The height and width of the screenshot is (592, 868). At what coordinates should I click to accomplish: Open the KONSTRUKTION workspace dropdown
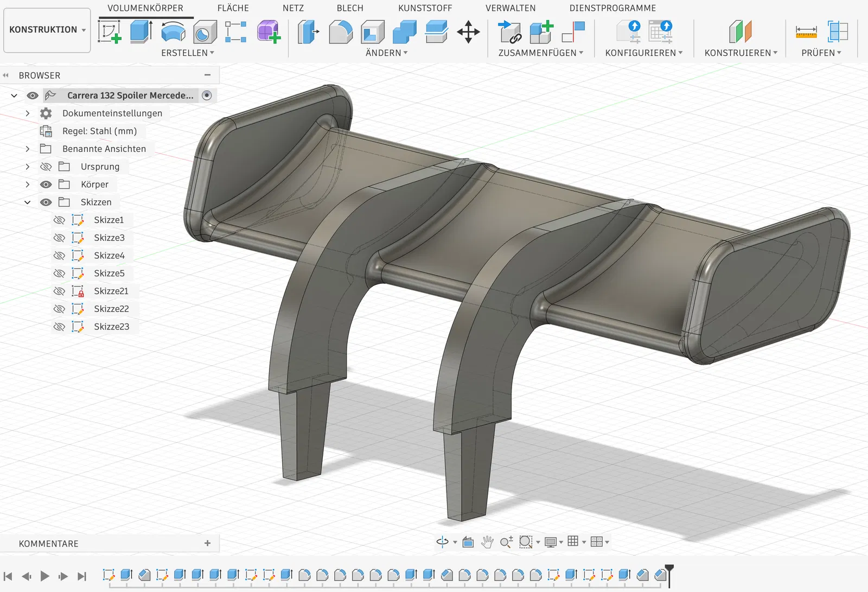tap(47, 30)
